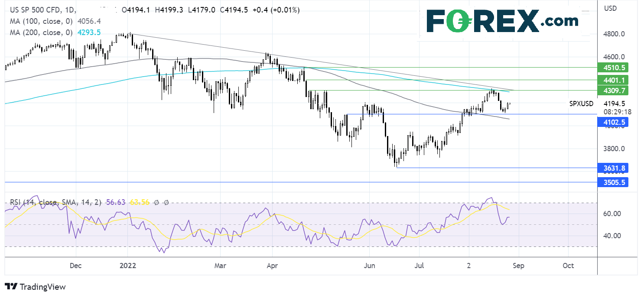
Task: Click the Jul date axis label
Action: (x=419, y=266)
